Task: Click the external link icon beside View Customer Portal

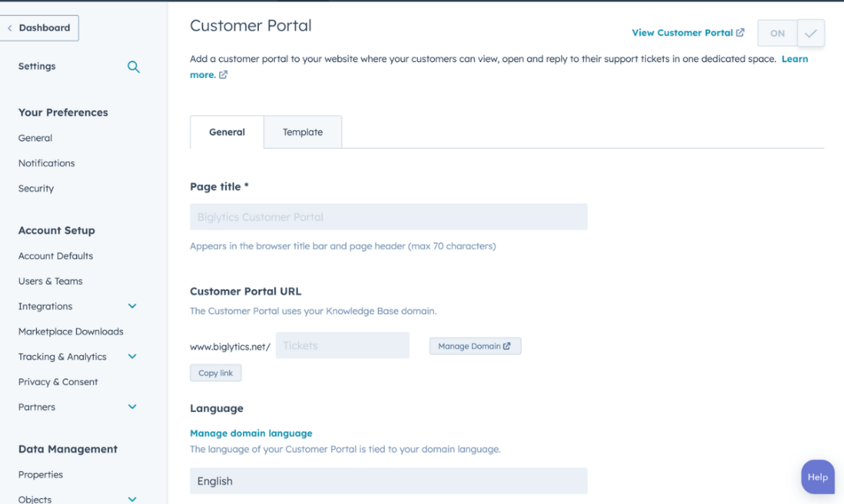Action: pyautogui.click(x=739, y=33)
